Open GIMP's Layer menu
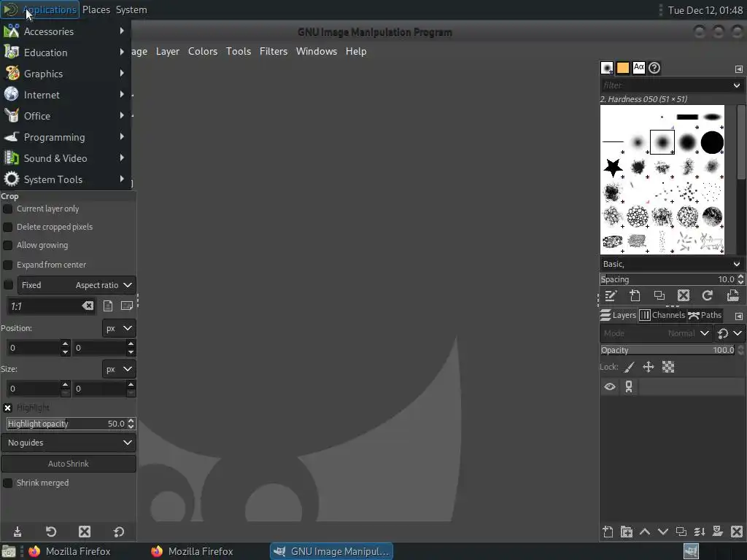 pos(168,52)
